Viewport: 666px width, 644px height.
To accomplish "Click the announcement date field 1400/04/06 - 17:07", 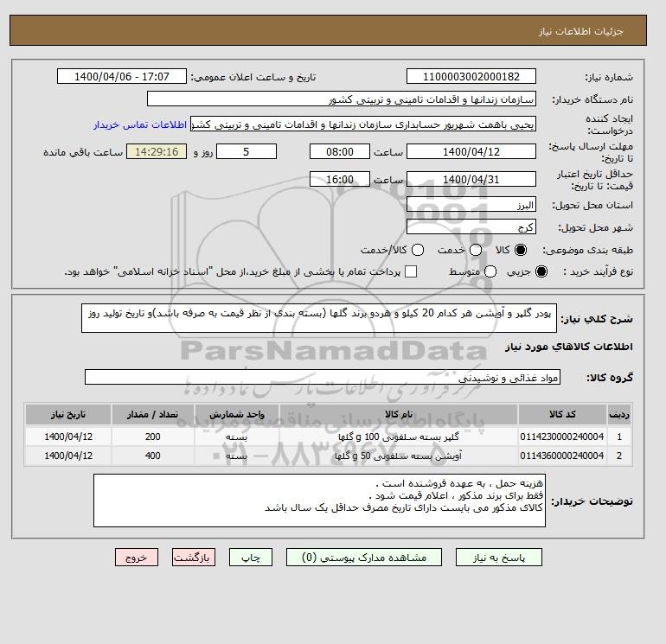I will (121, 76).
